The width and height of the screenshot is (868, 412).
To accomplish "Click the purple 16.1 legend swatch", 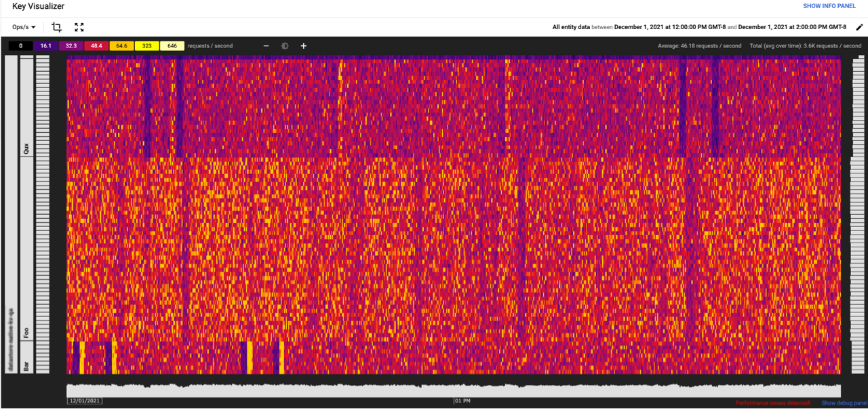I will pyautogui.click(x=45, y=45).
